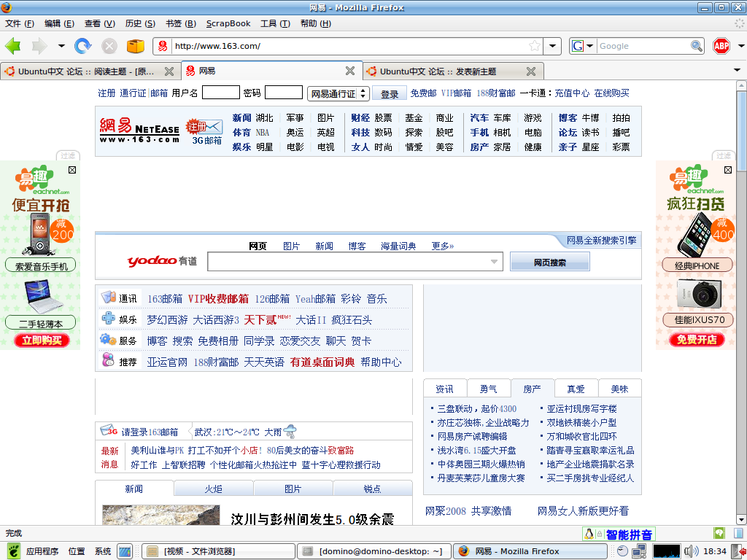Bookmark page with the star icon
Viewport: 747px width, 560px height.
pos(535,46)
